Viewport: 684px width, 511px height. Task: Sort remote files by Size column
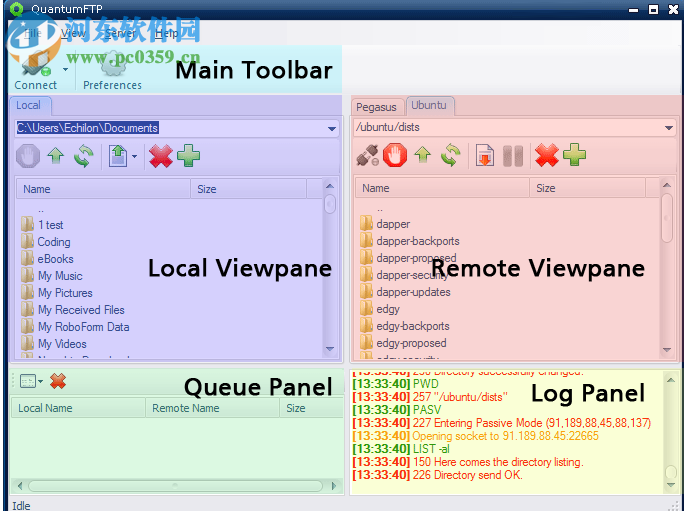[x=587, y=189]
